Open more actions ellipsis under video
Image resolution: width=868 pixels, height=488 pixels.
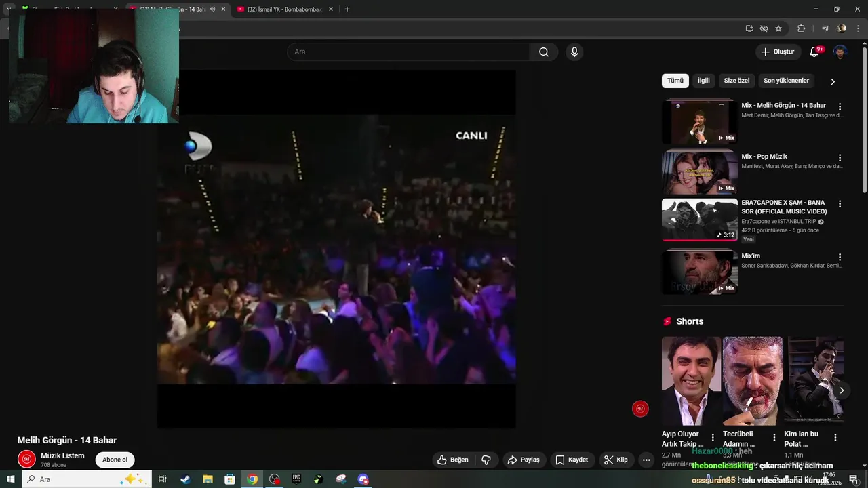646,460
